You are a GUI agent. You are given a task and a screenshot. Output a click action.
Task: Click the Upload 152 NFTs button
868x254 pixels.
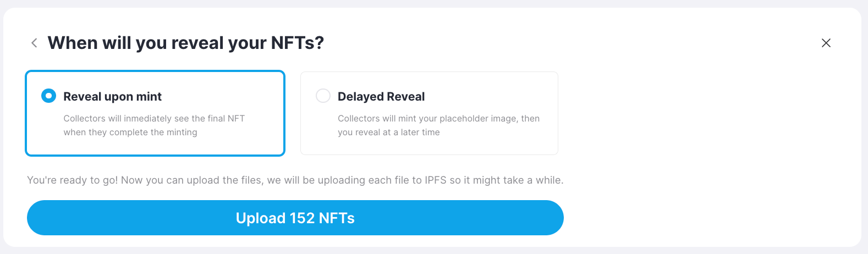pyautogui.click(x=295, y=218)
